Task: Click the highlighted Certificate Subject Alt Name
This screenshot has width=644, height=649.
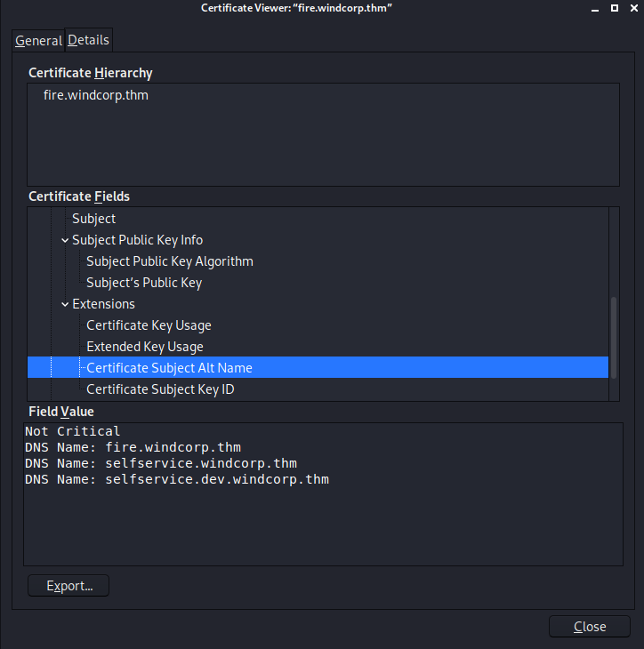Action: 169,368
